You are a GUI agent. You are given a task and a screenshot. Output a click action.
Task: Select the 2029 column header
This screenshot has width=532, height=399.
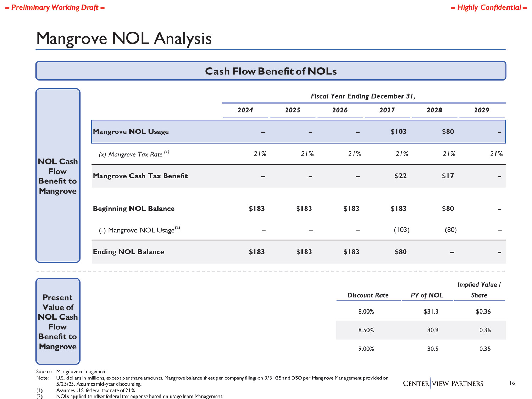(x=481, y=110)
